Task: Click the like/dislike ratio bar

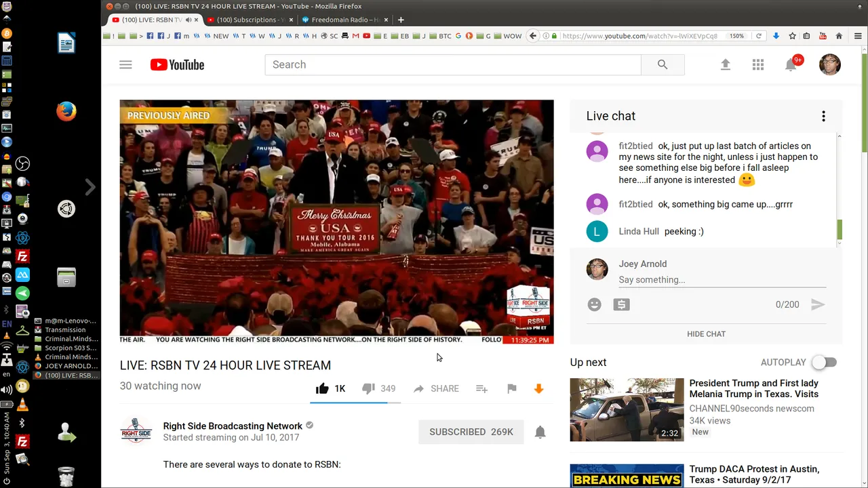Action: 355,403
